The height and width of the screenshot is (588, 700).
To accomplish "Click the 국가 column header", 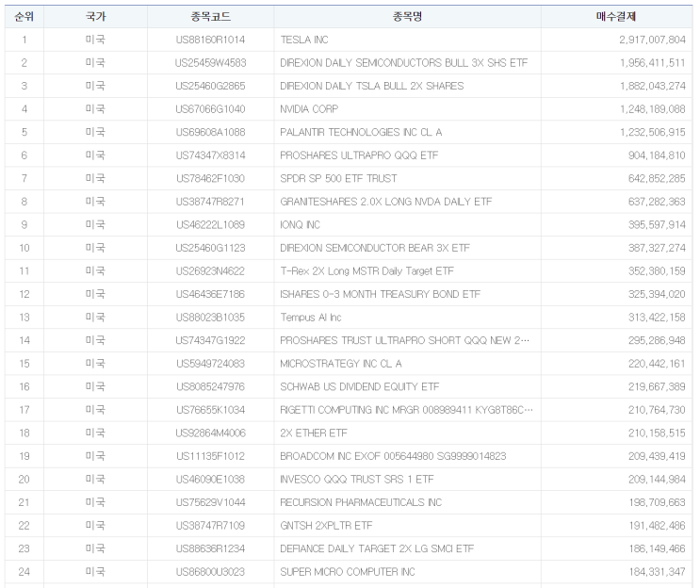I will [x=95, y=17].
